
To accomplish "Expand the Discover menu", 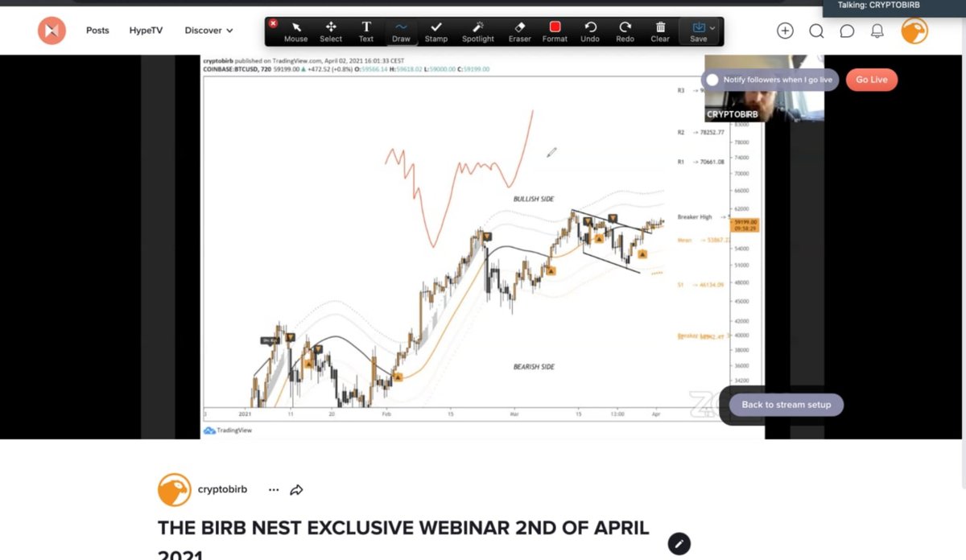I will pyautogui.click(x=208, y=31).
